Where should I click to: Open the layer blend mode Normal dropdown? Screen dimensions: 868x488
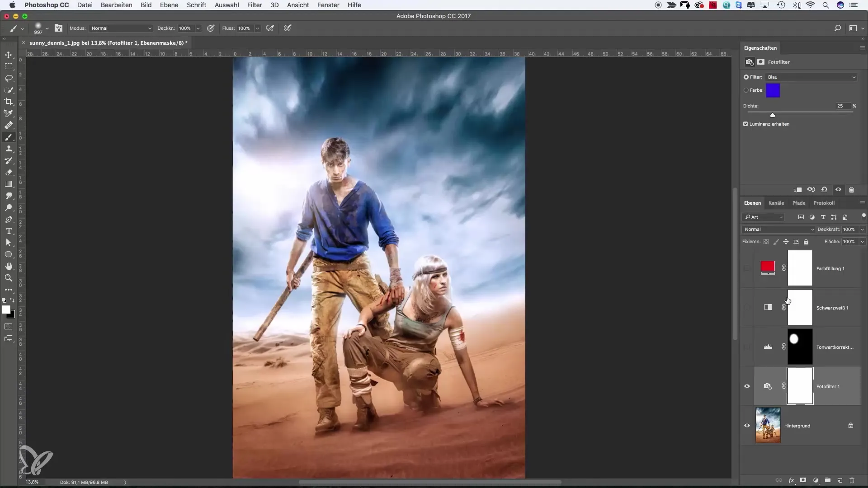pos(778,230)
